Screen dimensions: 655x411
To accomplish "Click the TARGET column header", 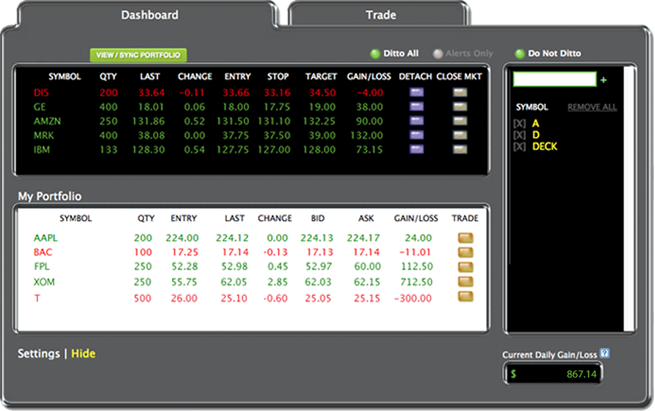I will tap(321, 76).
